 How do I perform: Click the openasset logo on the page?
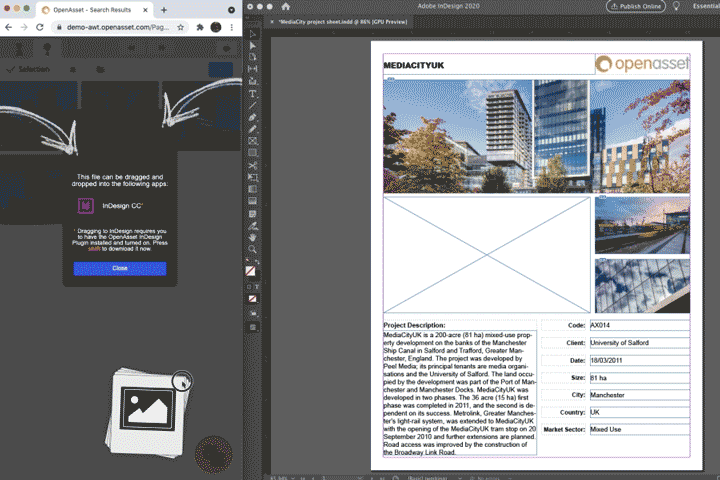642,64
